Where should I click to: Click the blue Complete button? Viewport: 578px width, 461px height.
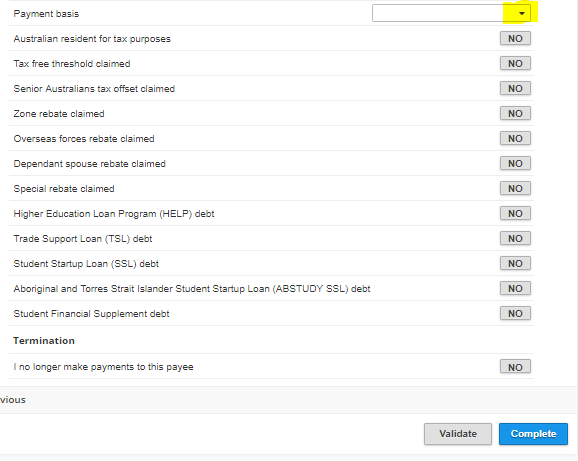(x=533, y=434)
